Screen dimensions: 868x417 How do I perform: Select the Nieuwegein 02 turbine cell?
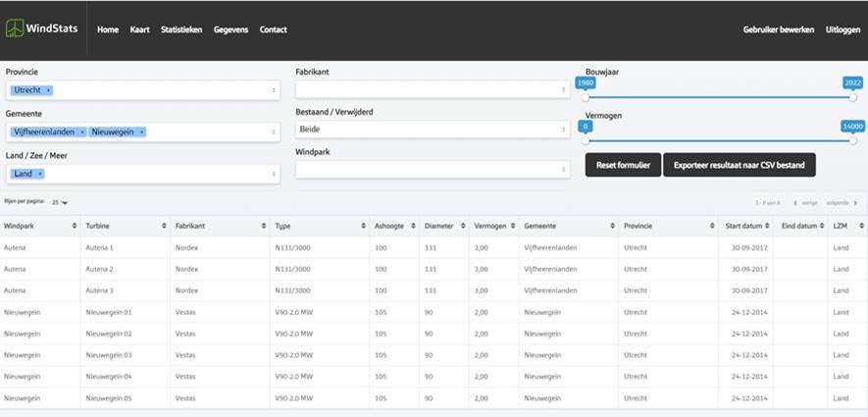click(x=126, y=334)
